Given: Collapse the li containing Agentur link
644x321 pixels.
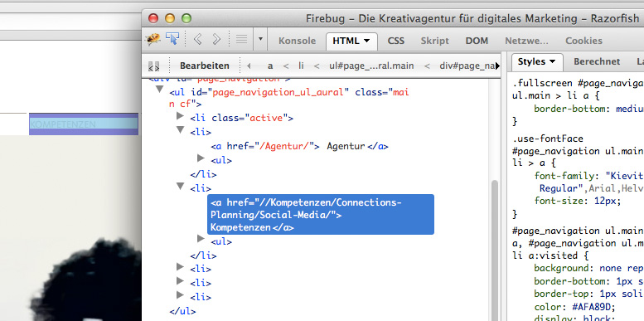Looking at the screenshot, I should 180,129.
